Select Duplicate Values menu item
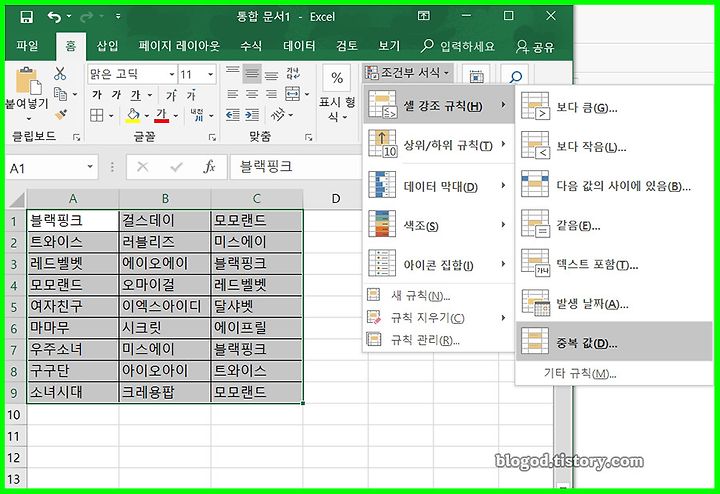The width and height of the screenshot is (720, 494). pos(614,341)
